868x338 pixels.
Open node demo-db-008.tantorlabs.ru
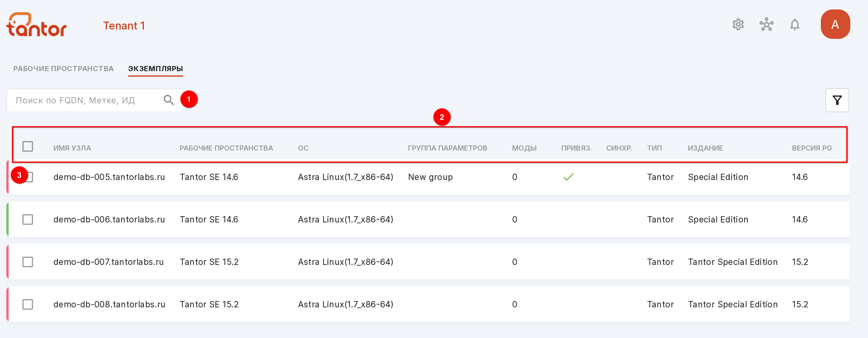[109, 304]
